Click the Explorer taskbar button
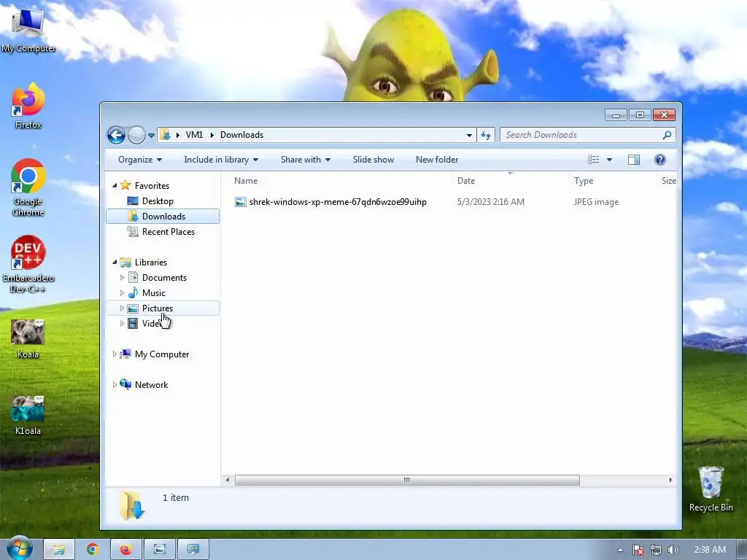This screenshot has height=560, width=747. pyautogui.click(x=59, y=550)
